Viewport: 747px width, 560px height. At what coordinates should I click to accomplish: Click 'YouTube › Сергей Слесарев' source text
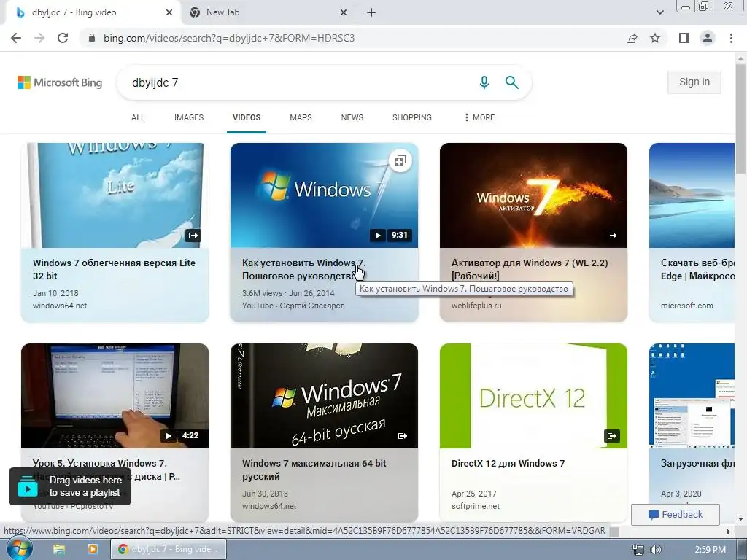[x=293, y=306]
